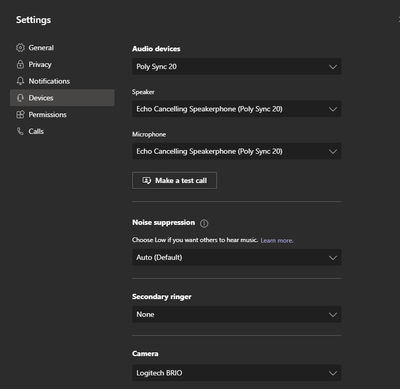Open Calls settings tab

62,131
